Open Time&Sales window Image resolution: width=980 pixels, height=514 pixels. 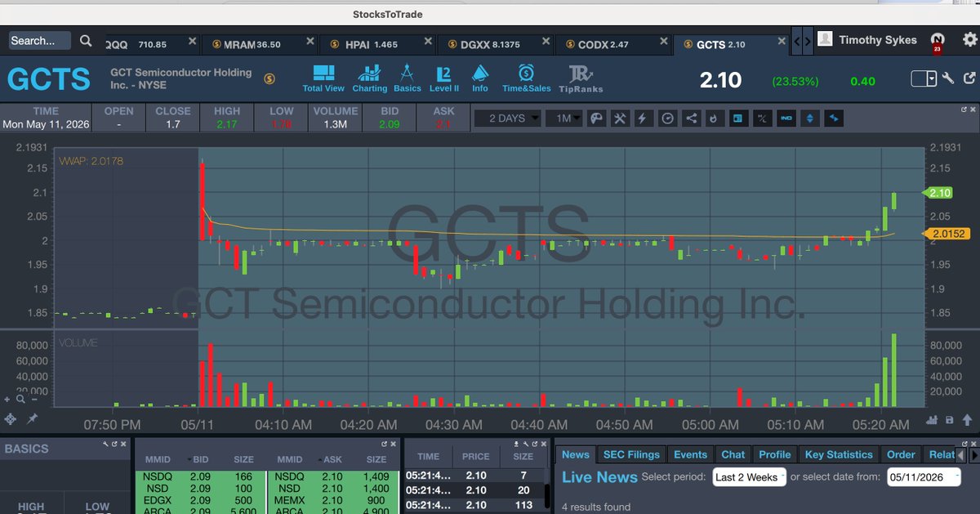[x=527, y=78]
